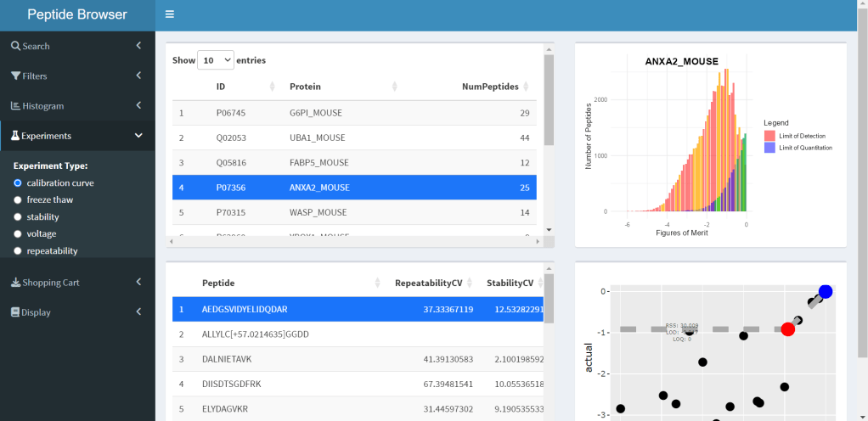Image resolution: width=868 pixels, height=421 pixels.
Task: Collapse the Experiments section chevron
Action: tap(138, 136)
